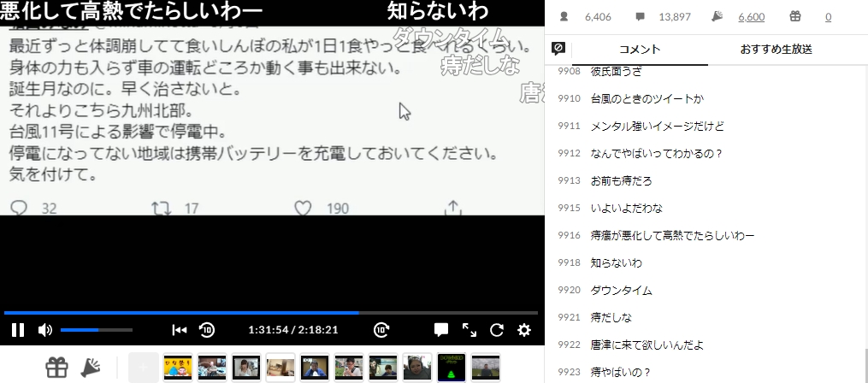Switch to the コメント tab
Viewport: 868px width, 383px height.
pos(639,49)
